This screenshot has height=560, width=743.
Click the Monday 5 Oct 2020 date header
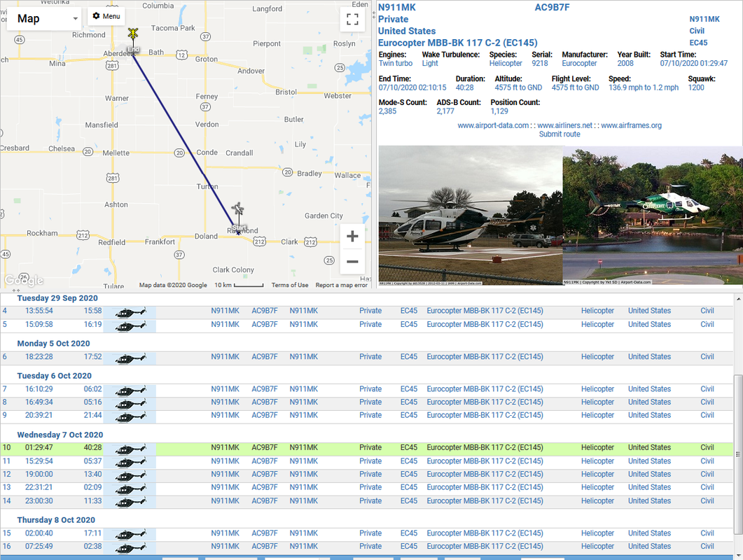(x=53, y=344)
